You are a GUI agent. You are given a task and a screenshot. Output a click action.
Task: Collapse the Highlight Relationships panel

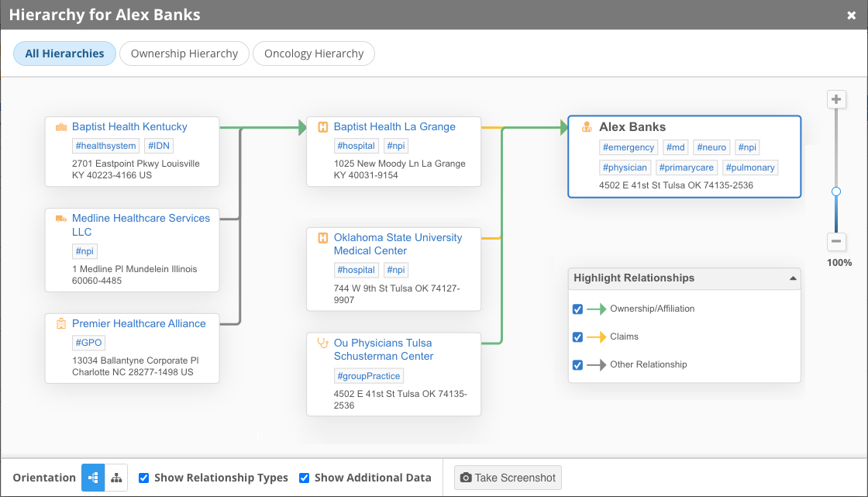[792, 278]
